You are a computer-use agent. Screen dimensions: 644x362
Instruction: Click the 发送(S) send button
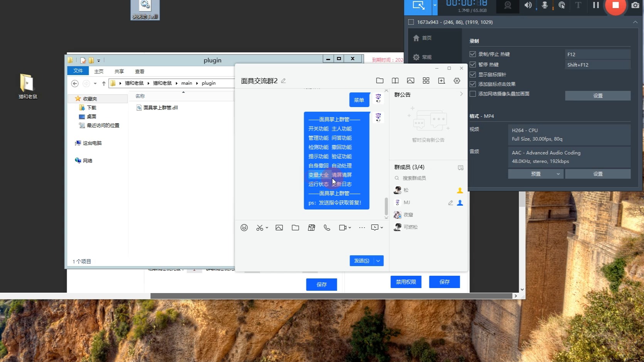362,261
